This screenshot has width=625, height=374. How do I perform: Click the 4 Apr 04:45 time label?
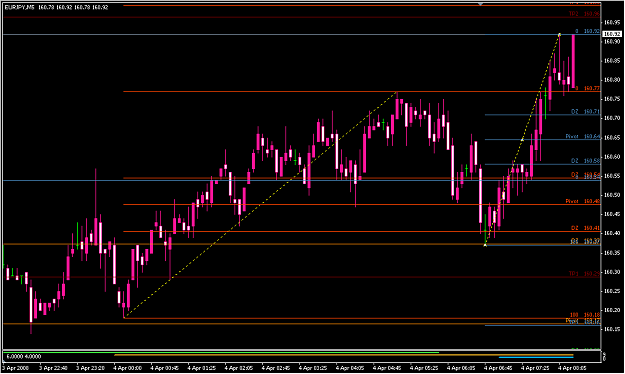(387, 368)
